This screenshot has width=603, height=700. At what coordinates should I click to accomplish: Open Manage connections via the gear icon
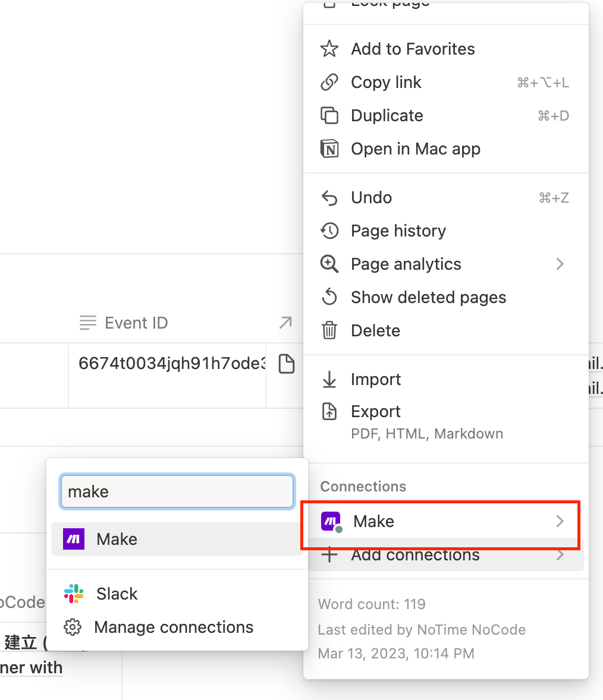pos(72,627)
